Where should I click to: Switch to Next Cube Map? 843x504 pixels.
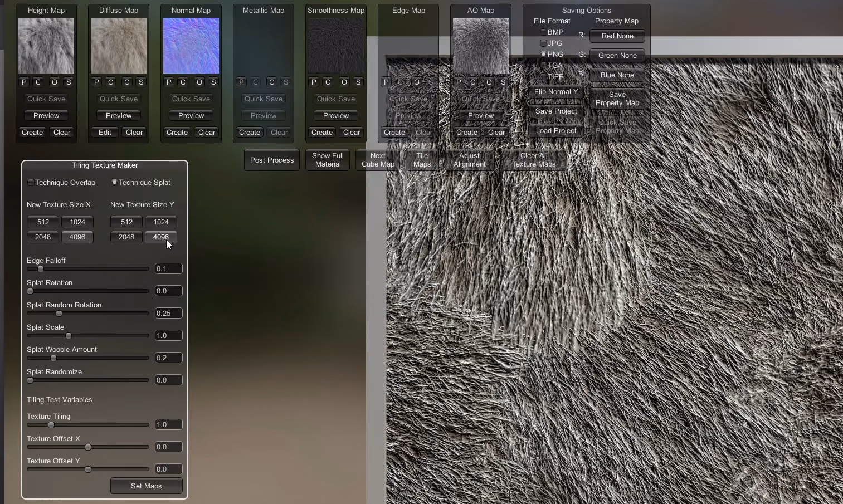pos(378,160)
